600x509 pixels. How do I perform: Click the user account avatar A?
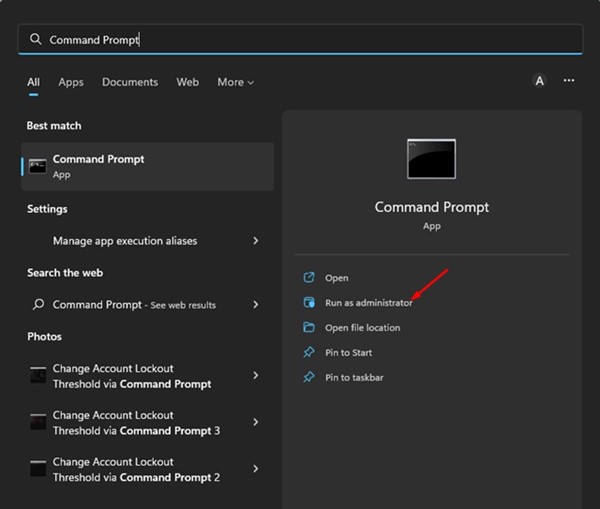coord(540,81)
